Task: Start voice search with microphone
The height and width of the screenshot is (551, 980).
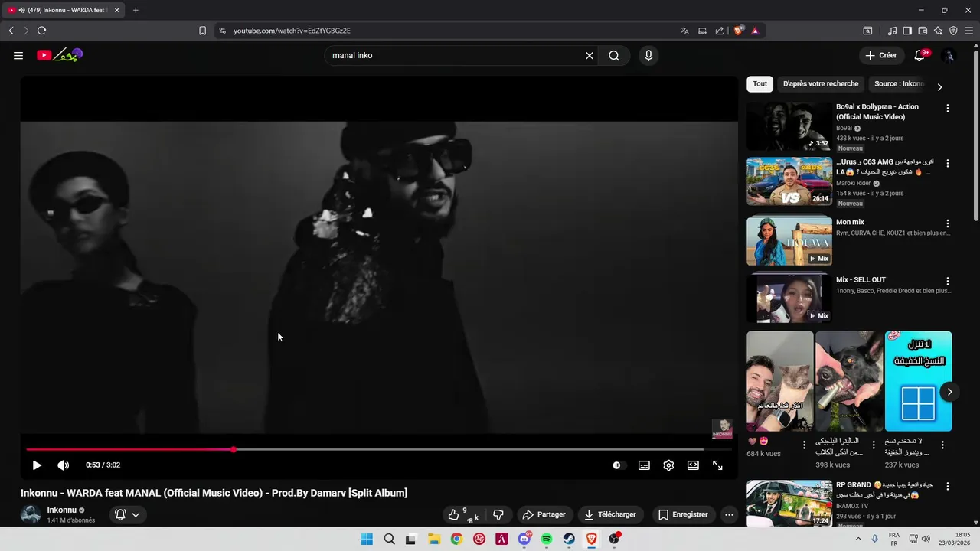Action: pyautogui.click(x=648, y=55)
